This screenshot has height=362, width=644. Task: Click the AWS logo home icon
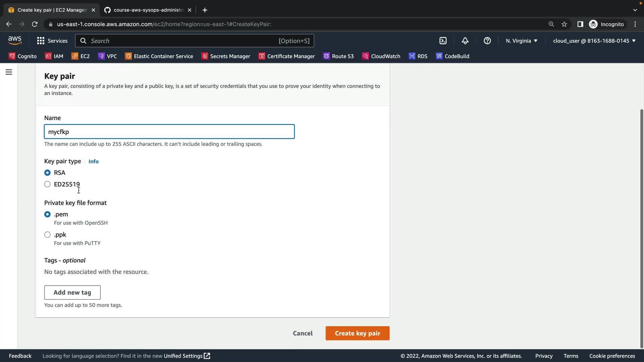coord(15,40)
